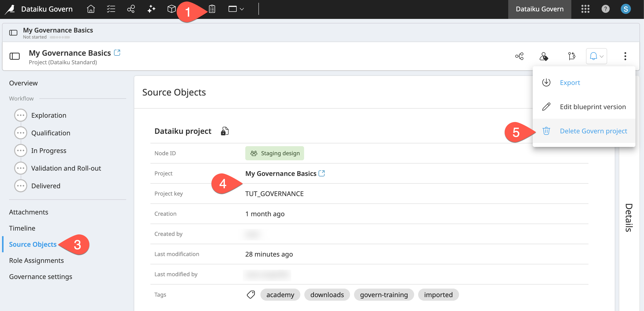The width and height of the screenshot is (644, 311).
Task: Open the Help question mark icon
Action: click(x=605, y=9)
